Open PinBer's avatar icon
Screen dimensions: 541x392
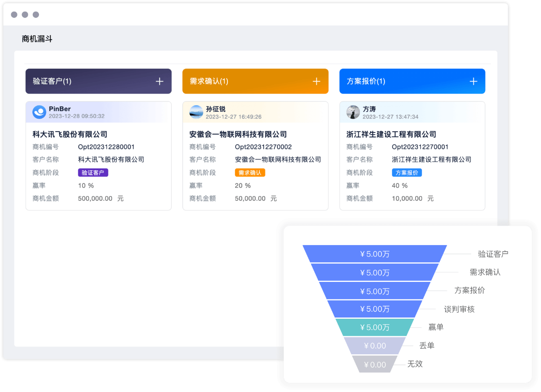[x=39, y=112]
